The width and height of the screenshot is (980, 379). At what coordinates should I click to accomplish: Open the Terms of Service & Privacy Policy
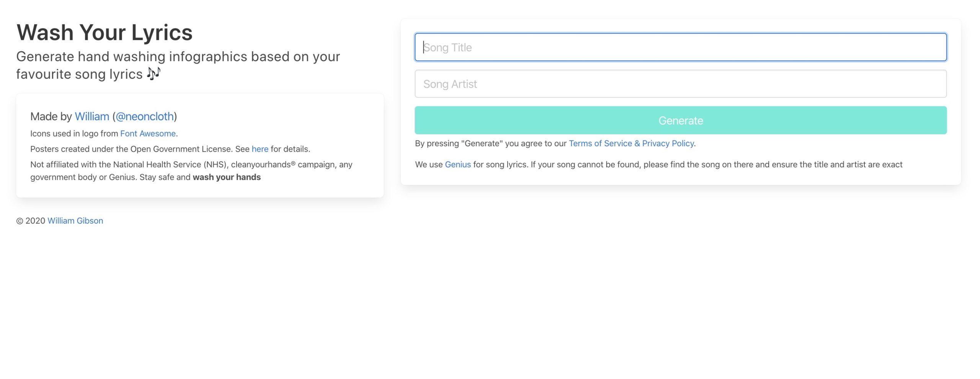631,143
